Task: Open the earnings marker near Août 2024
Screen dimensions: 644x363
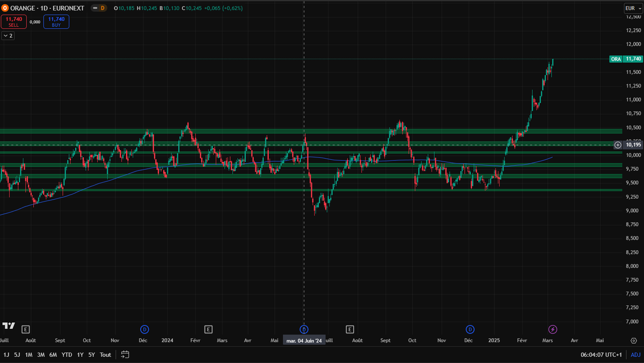Action: 350,329
